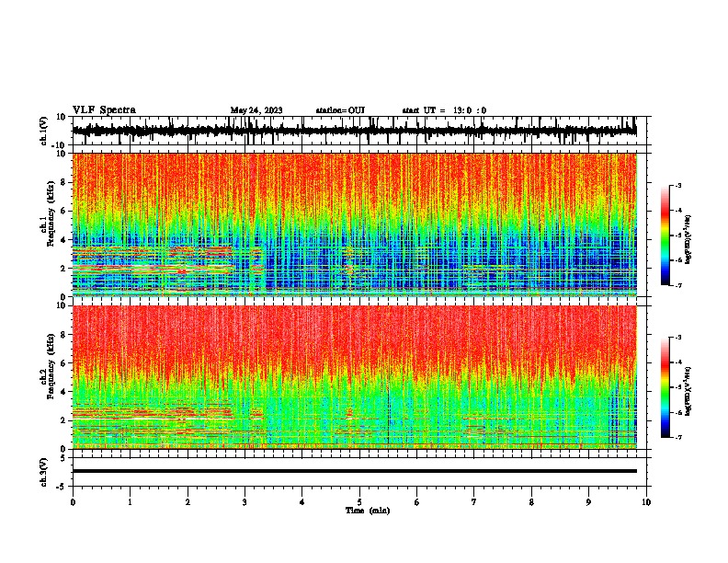
Task: Click the "2" kHz tick on ch.2 frequency axis
Action: click(x=63, y=420)
